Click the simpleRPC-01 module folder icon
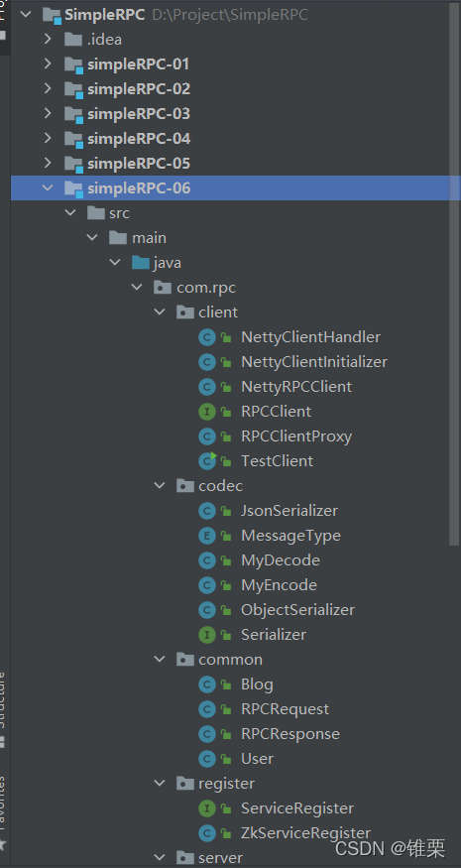The image size is (461, 868). [x=73, y=64]
